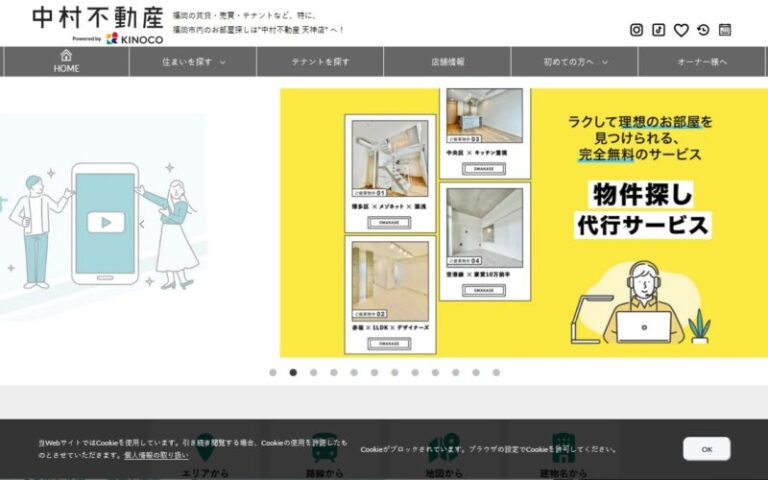Open the テナントを探す menu item
The height and width of the screenshot is (480, 768).
tap(320, 62)
